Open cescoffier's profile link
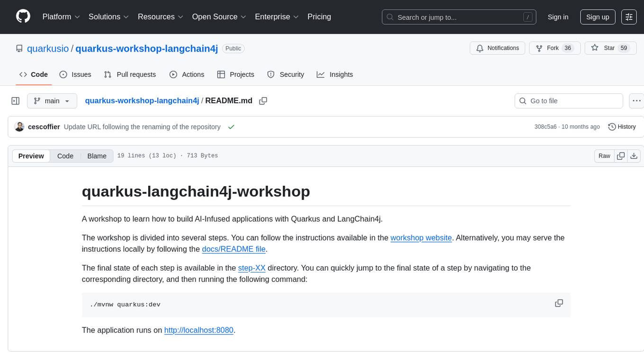 pyautogui.click(x=45, y=127)
